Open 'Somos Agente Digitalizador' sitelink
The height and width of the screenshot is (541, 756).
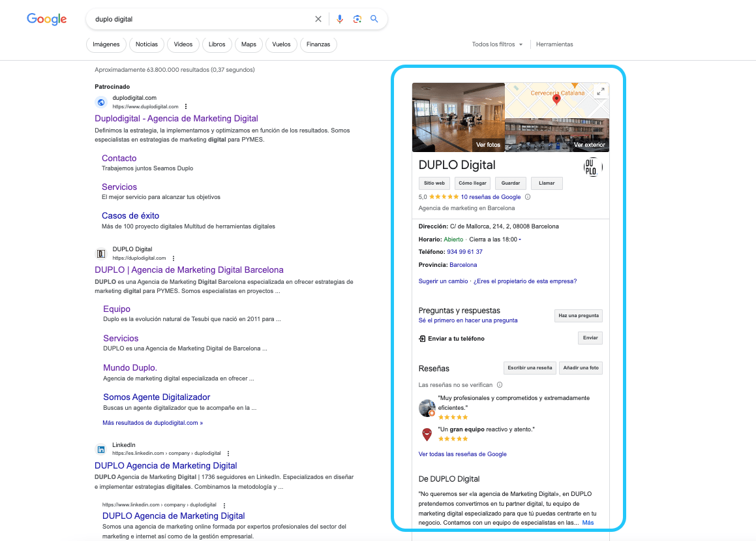click(157, 397)
